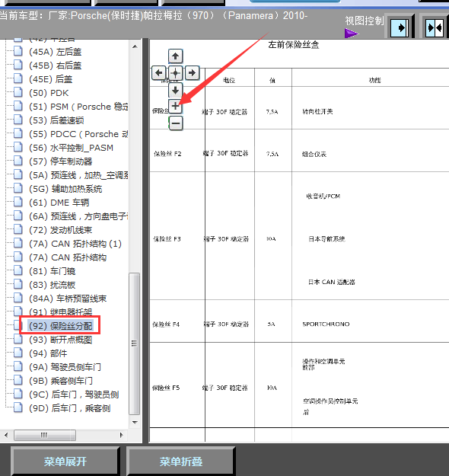
Task: Pan diagram right with the right arrow
Action: 192,73
